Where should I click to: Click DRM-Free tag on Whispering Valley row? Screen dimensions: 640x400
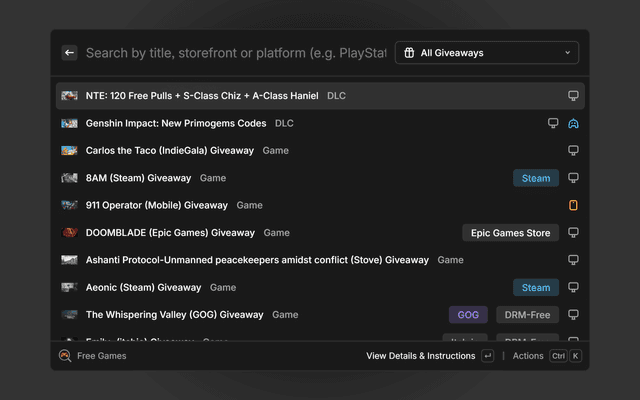(x=527, y=315)
